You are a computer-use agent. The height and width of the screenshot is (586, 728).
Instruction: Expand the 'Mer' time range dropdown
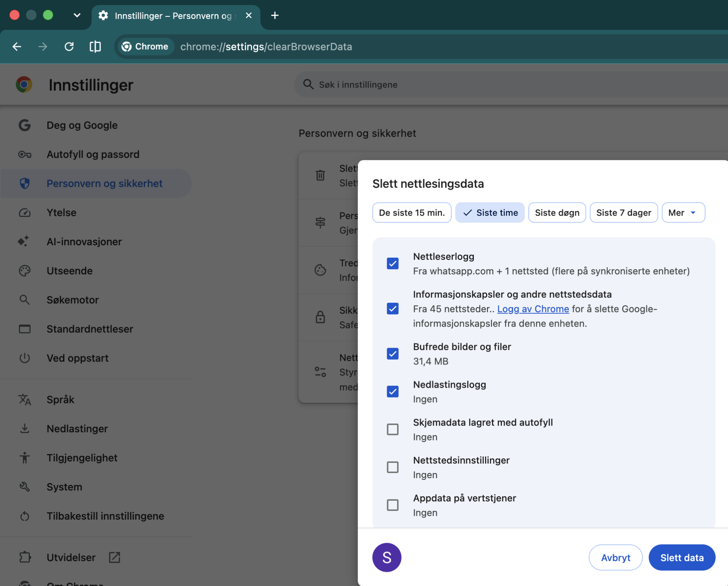[x=683, y=212]
